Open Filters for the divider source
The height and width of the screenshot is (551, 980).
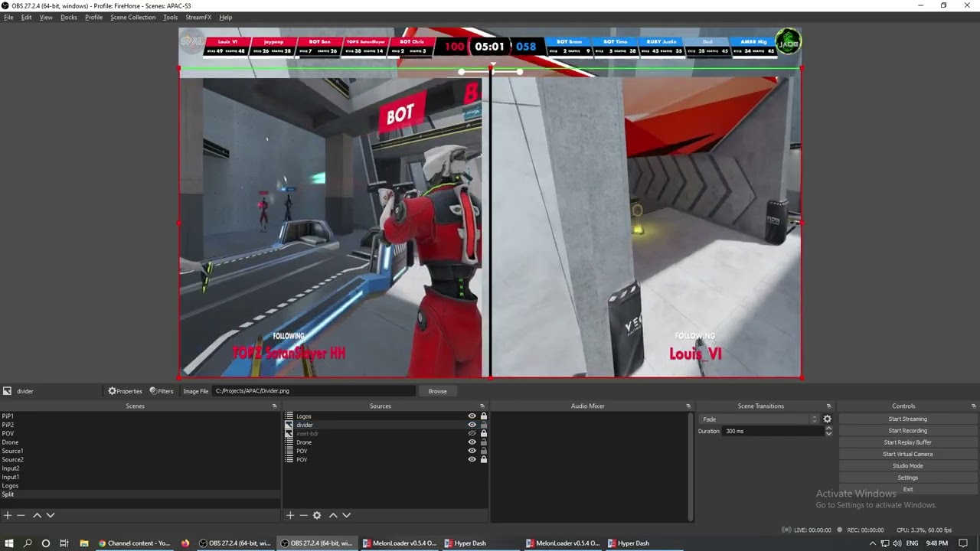(162, 391)
